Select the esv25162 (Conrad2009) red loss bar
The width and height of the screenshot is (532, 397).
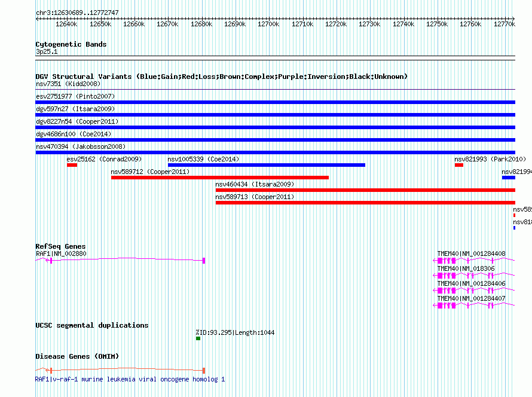pos(72,165)
